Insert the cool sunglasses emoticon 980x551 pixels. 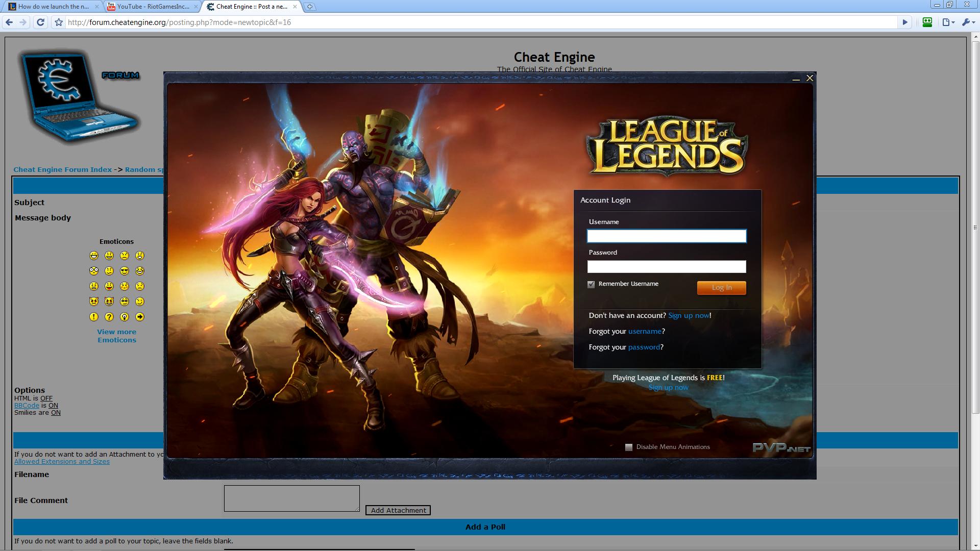125,271
